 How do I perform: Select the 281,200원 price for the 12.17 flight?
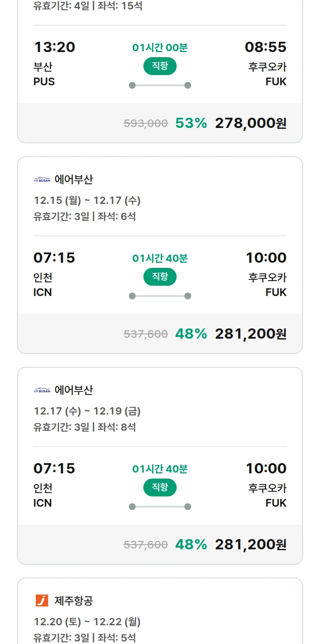(x=250, y=545)
